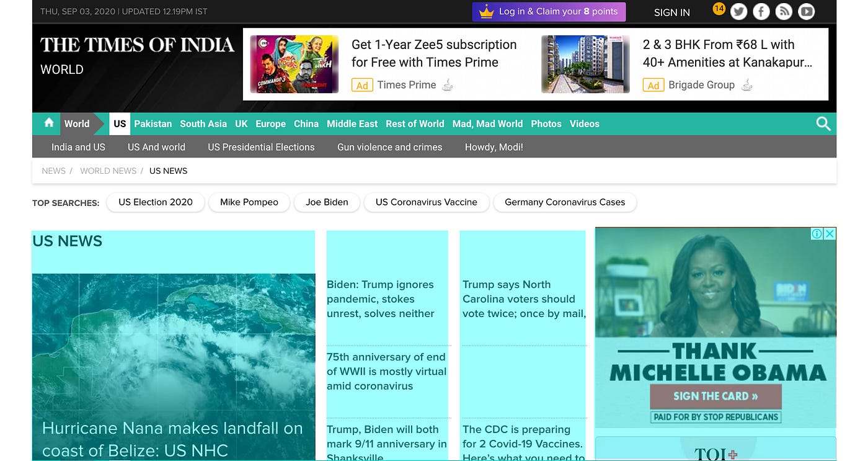Screen dimensions: 868x461
Task: Read 75th anniversary of WWII story
Action: [387, 371]
